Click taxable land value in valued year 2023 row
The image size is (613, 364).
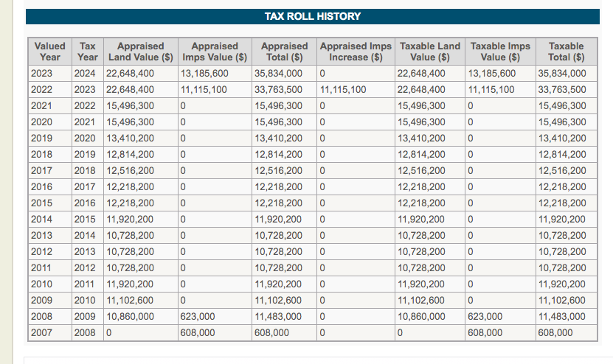pyautogui.click(x=430, y=74)
